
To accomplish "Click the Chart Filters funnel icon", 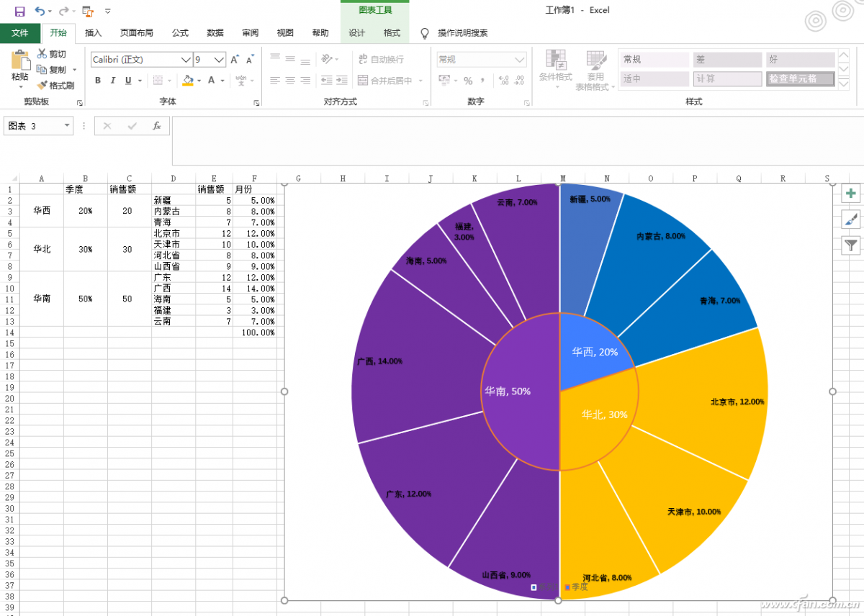I will [x=851, y=245].
